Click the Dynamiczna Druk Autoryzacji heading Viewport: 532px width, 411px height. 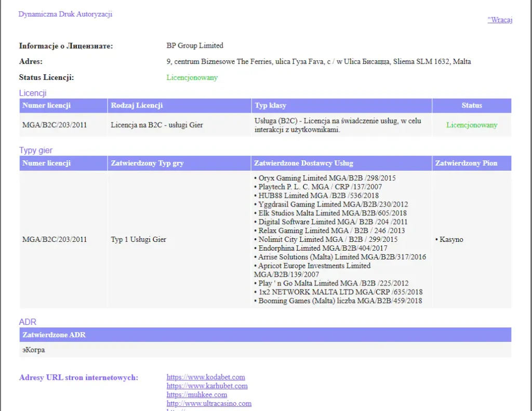point(65,14)
